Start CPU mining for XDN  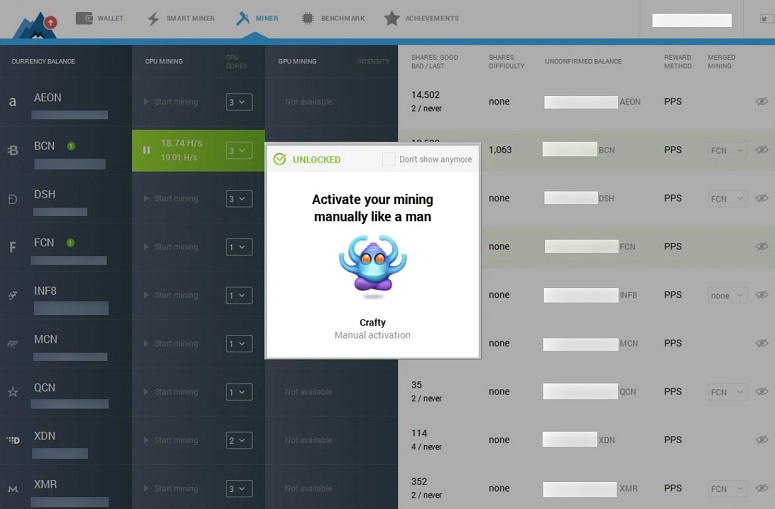pos(171,440)
